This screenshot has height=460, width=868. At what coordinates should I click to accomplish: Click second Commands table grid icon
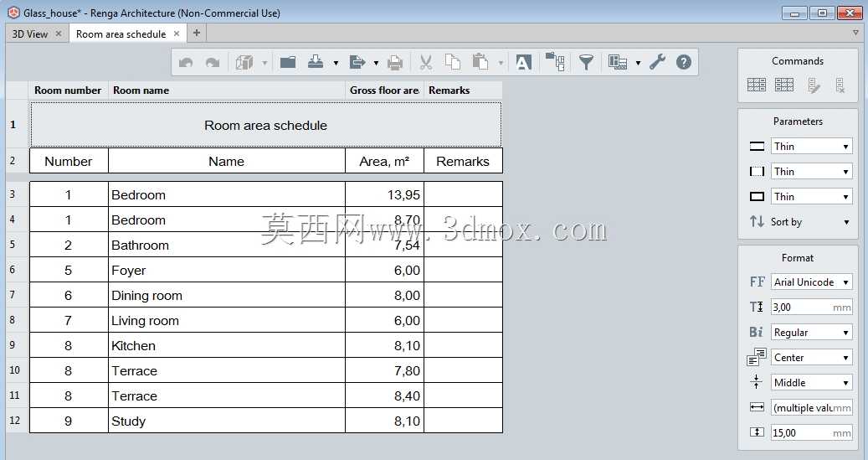pyautogui.click(x=784, y=85)
